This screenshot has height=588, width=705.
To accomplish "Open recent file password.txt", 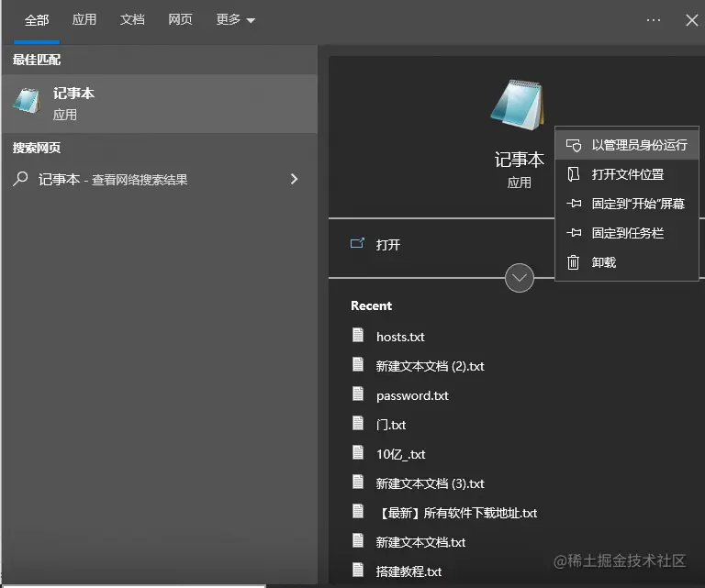I will [x=412, y=395].
